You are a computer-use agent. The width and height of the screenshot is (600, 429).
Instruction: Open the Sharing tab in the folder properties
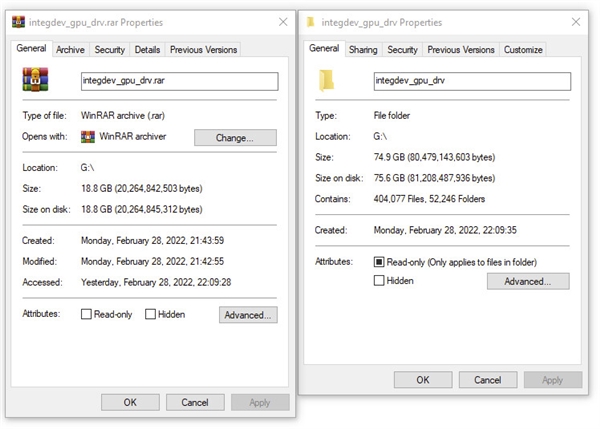(363, 49)
